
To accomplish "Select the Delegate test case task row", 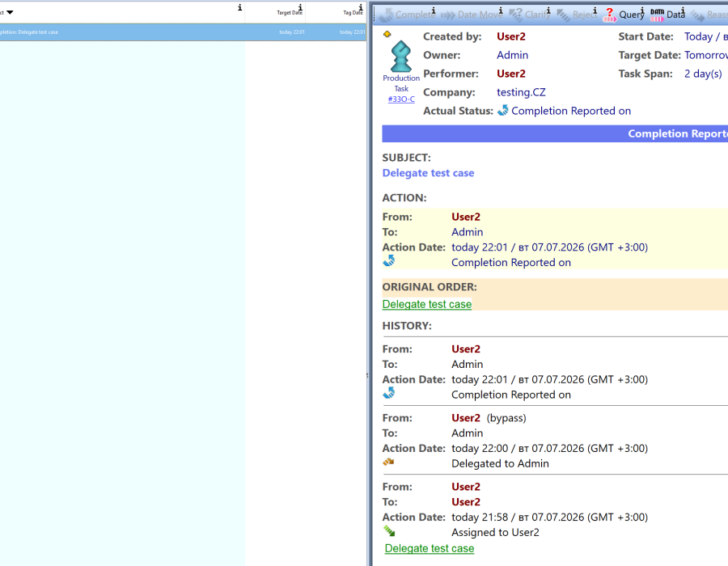I will [x=183, y=32].
